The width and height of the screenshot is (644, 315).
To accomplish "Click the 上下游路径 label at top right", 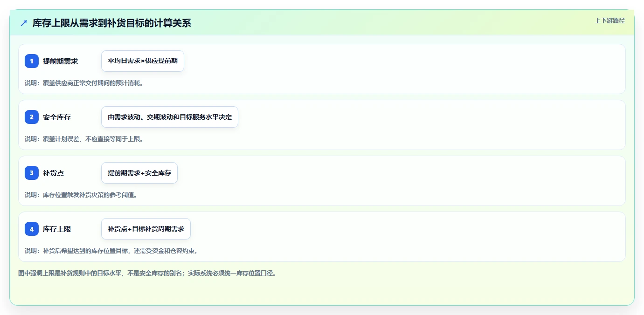I will pos(609,21).
